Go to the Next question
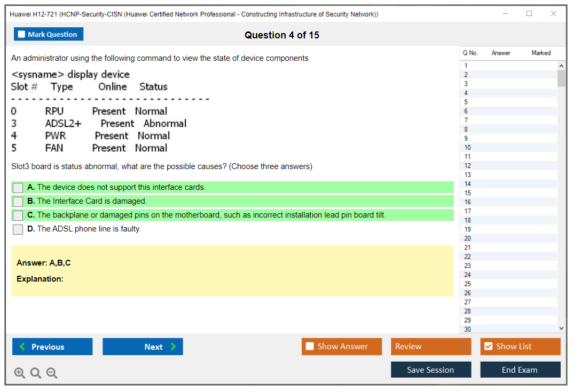 pyautogui.click(x=143, y=347)
